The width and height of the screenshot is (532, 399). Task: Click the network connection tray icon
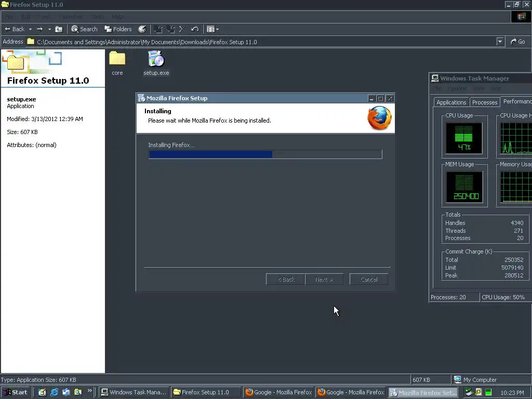click(469, 392)
